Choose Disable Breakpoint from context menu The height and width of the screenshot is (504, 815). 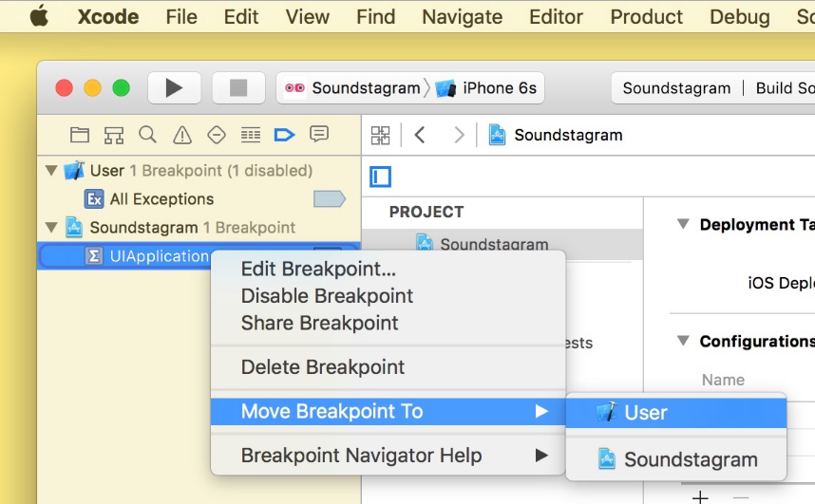tap(388, 296)
